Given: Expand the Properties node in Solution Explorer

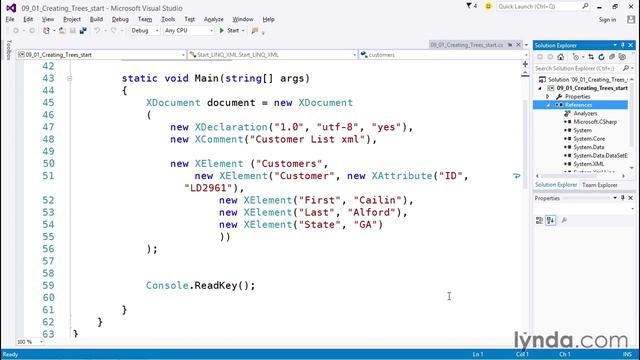Looking at the screenshot, I should (x=548, y=97).
